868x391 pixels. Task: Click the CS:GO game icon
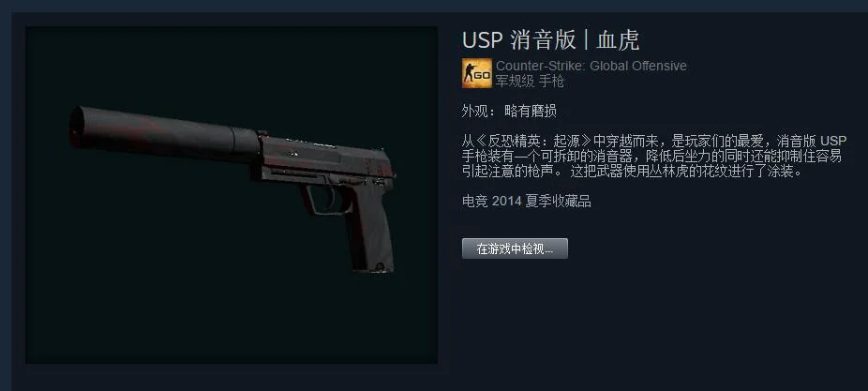(476, 73)
